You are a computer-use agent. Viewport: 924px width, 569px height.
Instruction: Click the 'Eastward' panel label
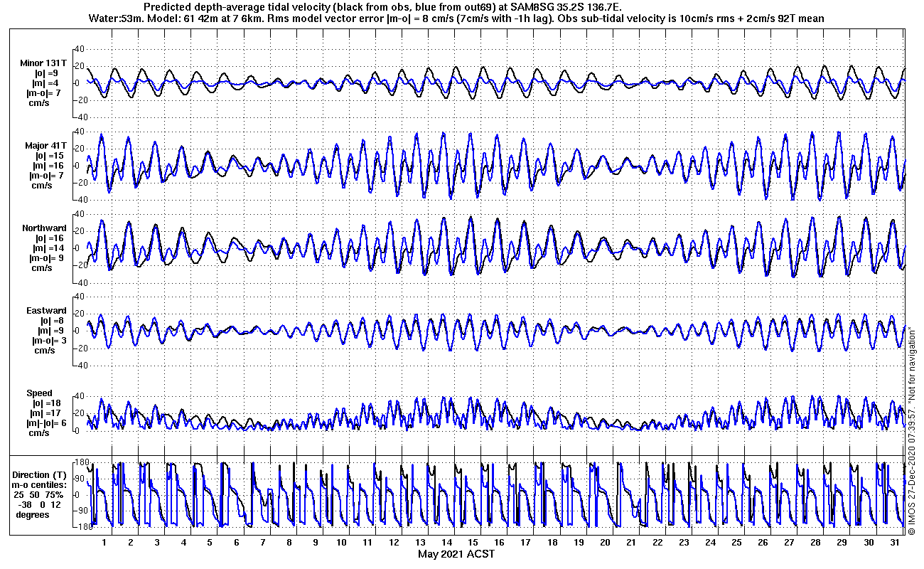(x=46, y=311)
